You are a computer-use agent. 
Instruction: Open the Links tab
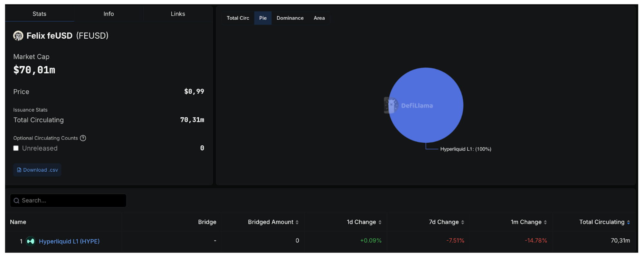178,14
